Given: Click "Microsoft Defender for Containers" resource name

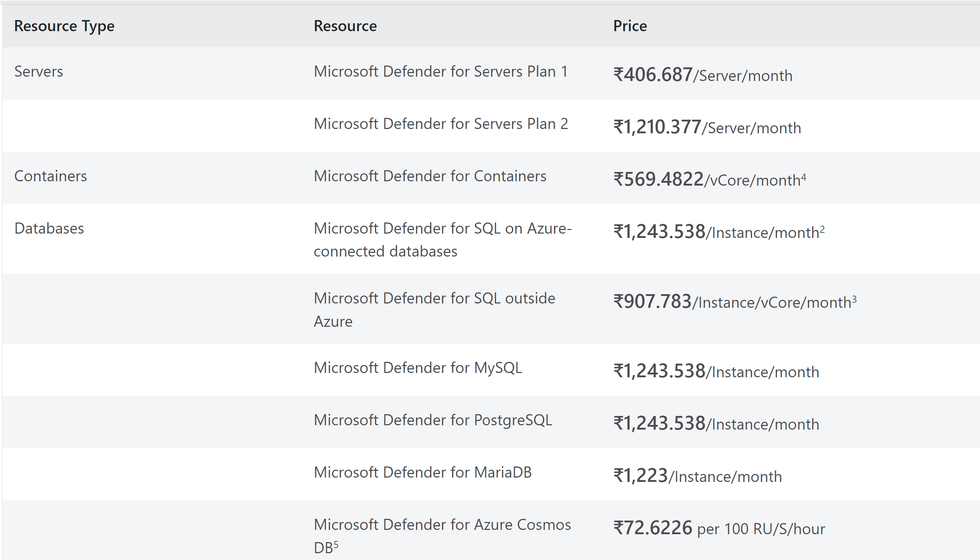Looking at the screenshot, I should [430, 176].
